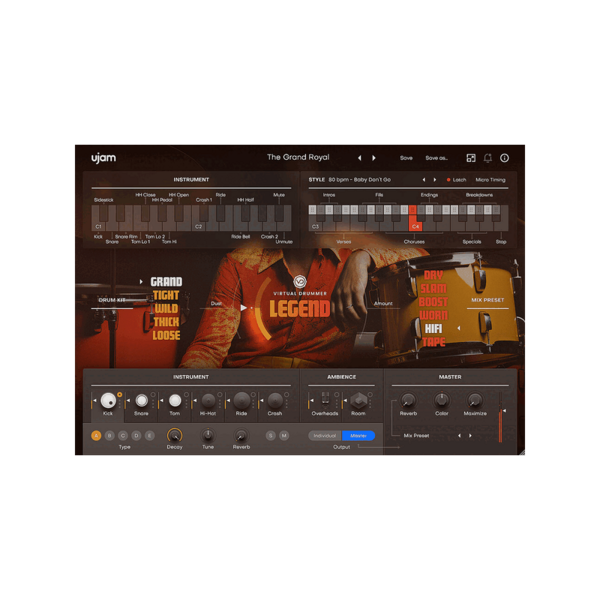
Task: Choose the LOOSE drum kit
Action: (x=166, y=335)
